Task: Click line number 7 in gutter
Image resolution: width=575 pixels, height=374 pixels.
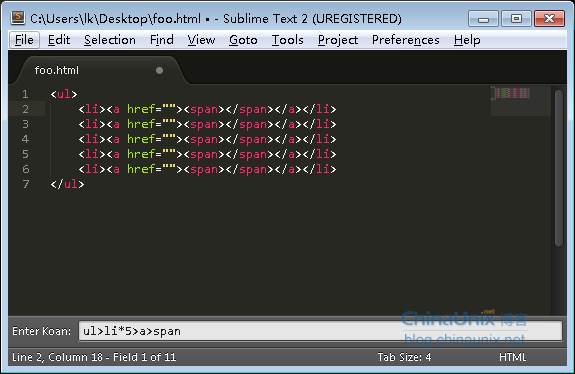Action: (25, 184)
